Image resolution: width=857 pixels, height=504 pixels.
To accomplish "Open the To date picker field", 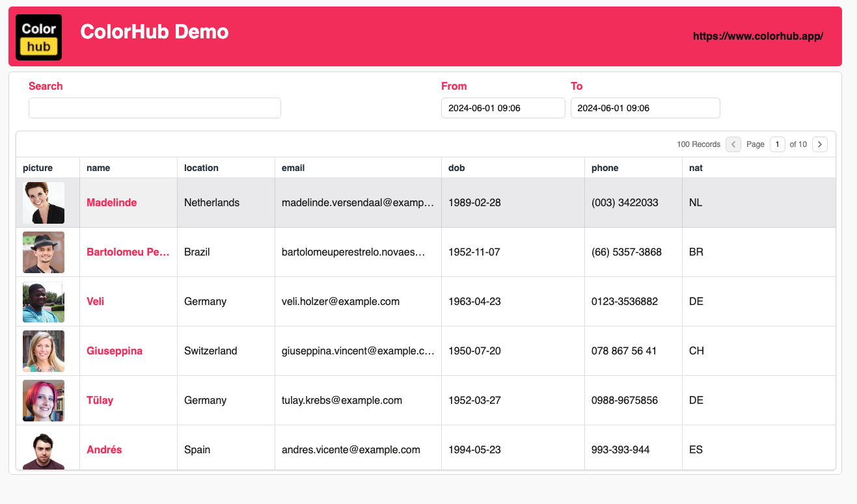I will point(645,108).
